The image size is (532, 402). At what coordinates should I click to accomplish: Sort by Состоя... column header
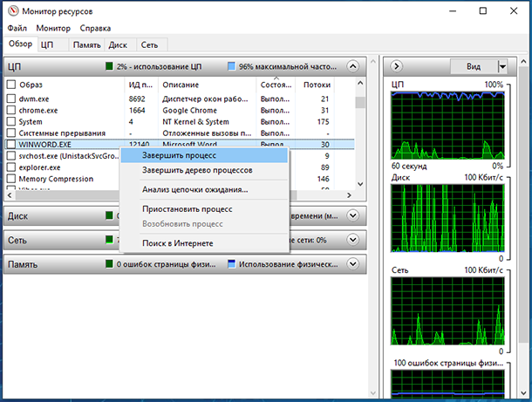coord(276,85)
